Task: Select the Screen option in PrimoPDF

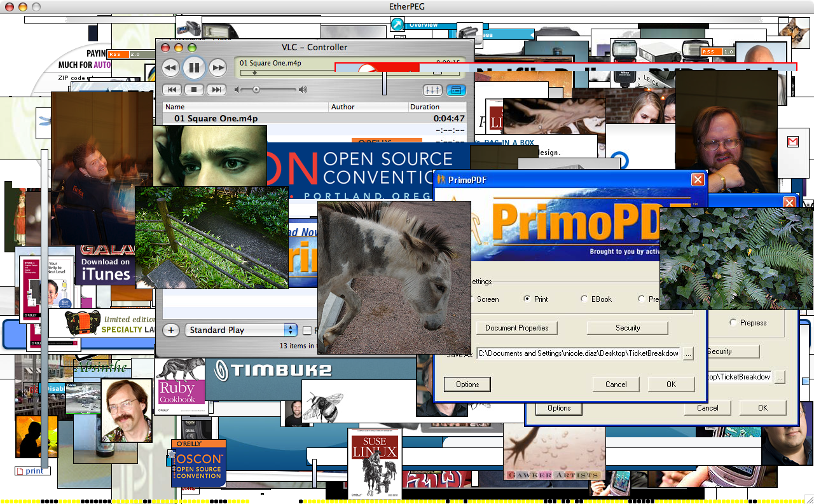Action: click(488, 299)
